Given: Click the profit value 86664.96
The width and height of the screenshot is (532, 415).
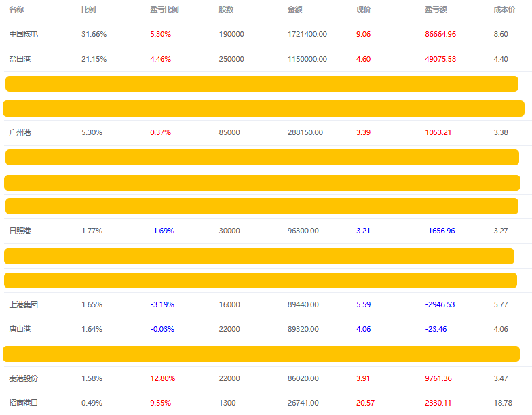Looking at the screenshot, I should click(440, 34).
